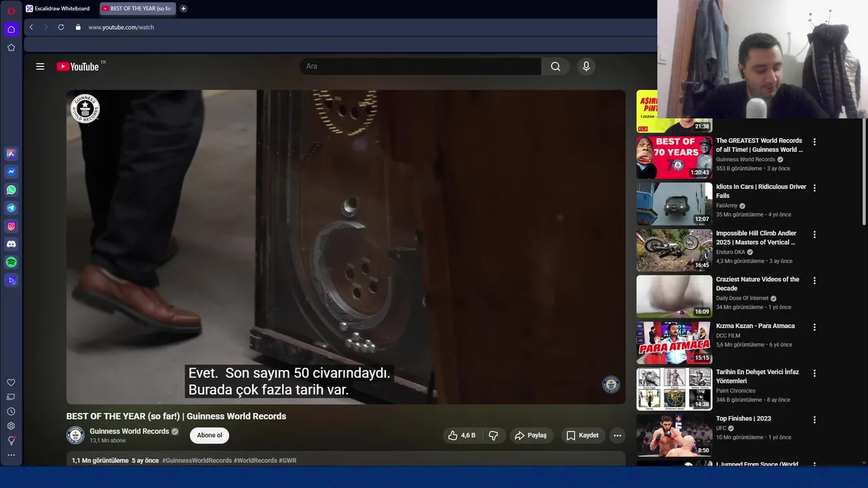The width and height of the screenshot is (868, 488).
Task: Open Spotify in Opera sidebar
Action: (x=11, y=262)
